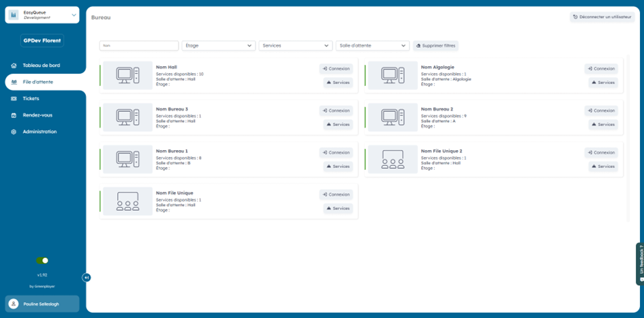644x318 pixels.
Task: Click the Nom search input field
Action: [x=138, y=46]
